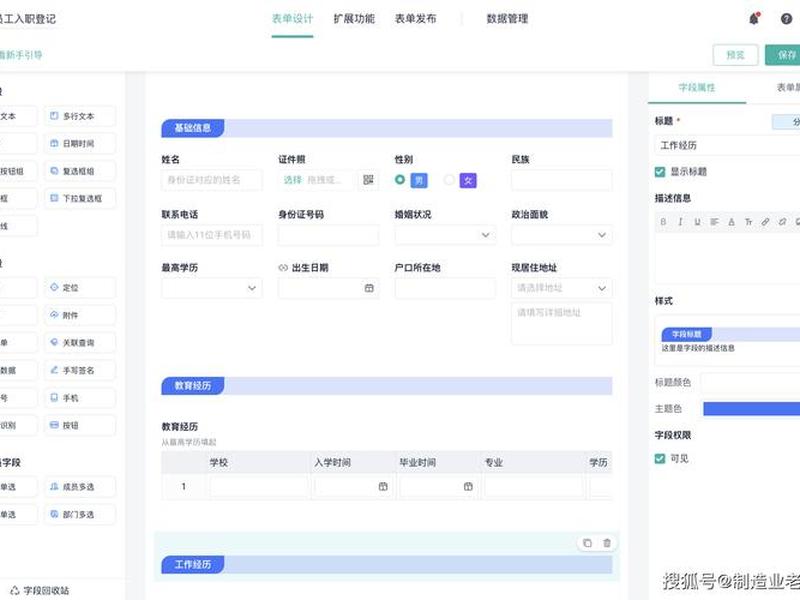Click the 身份证号码 input field
Viewport: 800px width, 600px height.
click(x=328, y=235)
